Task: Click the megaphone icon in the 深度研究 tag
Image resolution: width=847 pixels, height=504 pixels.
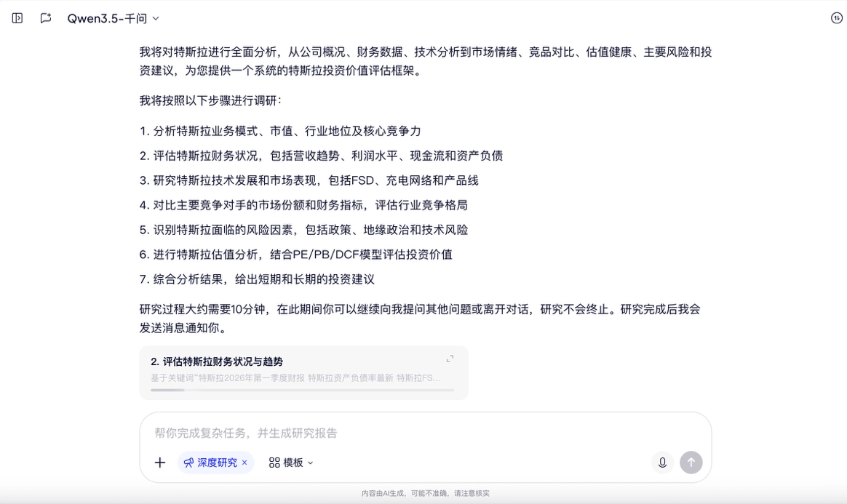Action: click(188, 463)
